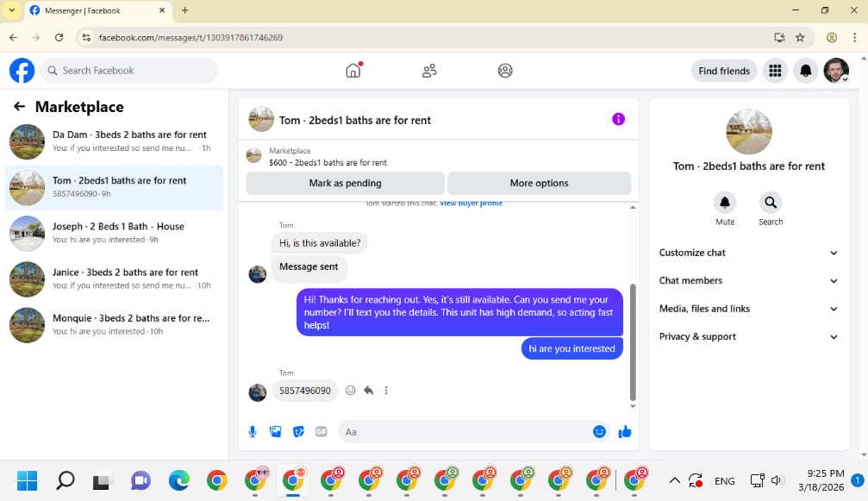868x501 pixels.
Task: Mute this chat with bell icon
Action: (x=725, y=203)
